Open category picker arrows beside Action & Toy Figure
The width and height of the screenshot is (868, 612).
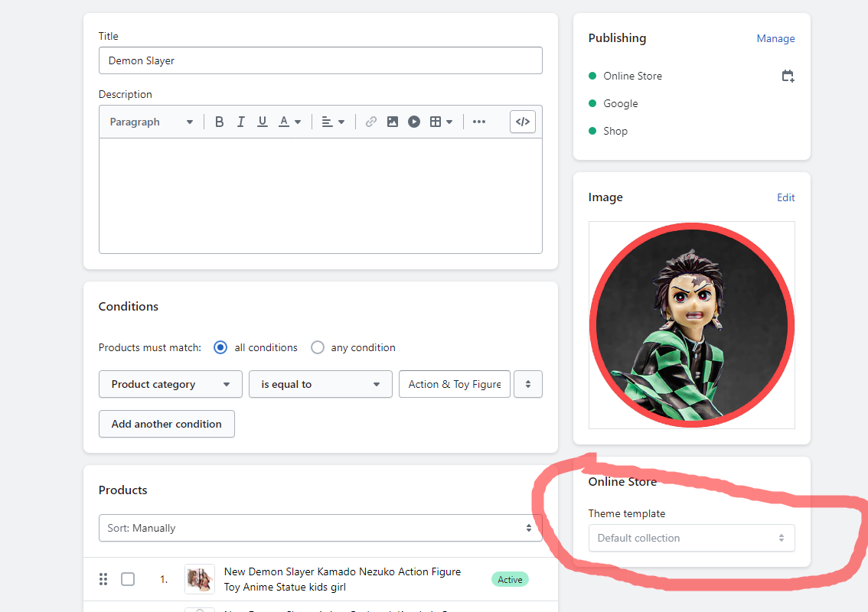pos(528,384)
